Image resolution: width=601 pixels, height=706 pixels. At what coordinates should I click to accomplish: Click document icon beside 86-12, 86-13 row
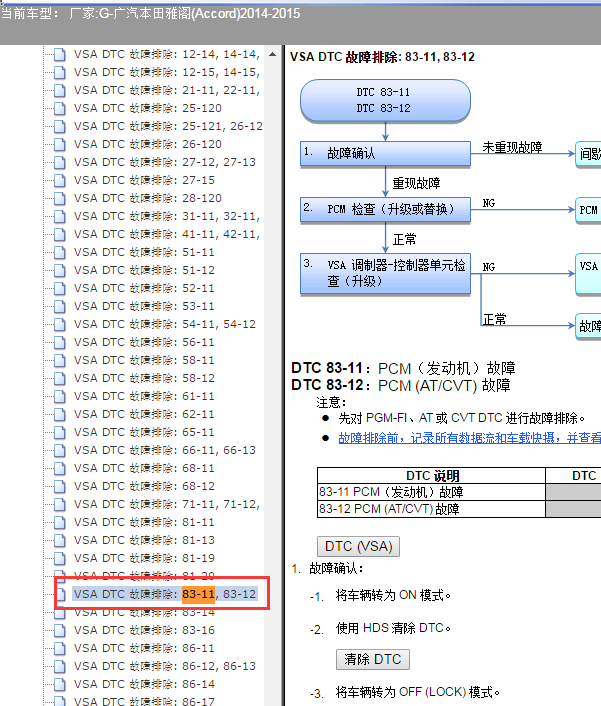pos(59,666)
